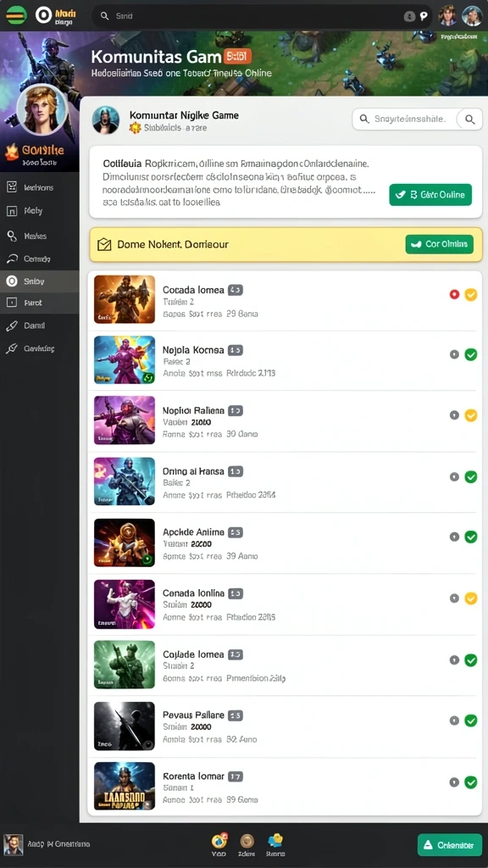Toggle the green check on Dning al Hansa row

pyautogui.click(x=471, y=476)
